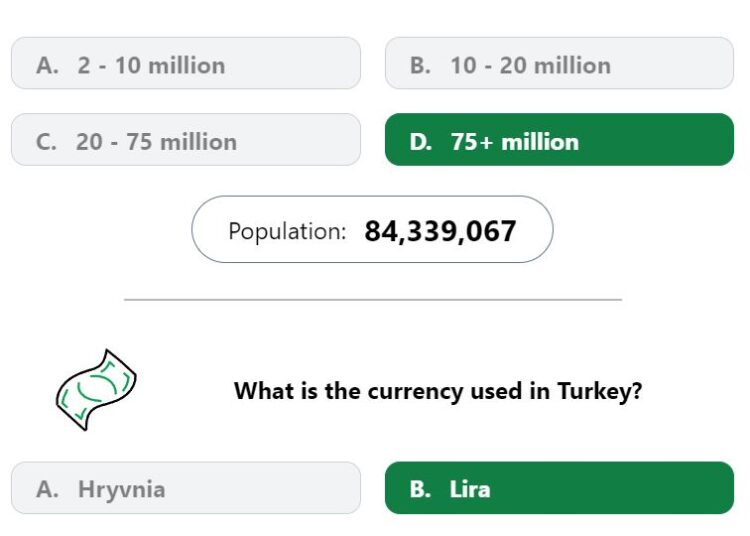The width and height of the screenshot is (750, 536).
Task: Click the letter D beside 75+ million
Action: pyautogui.click(x=420, y=142)
